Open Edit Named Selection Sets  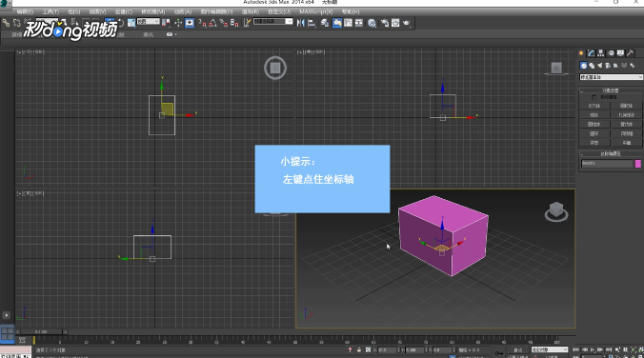pyautogui.click(x=247, y=23)
